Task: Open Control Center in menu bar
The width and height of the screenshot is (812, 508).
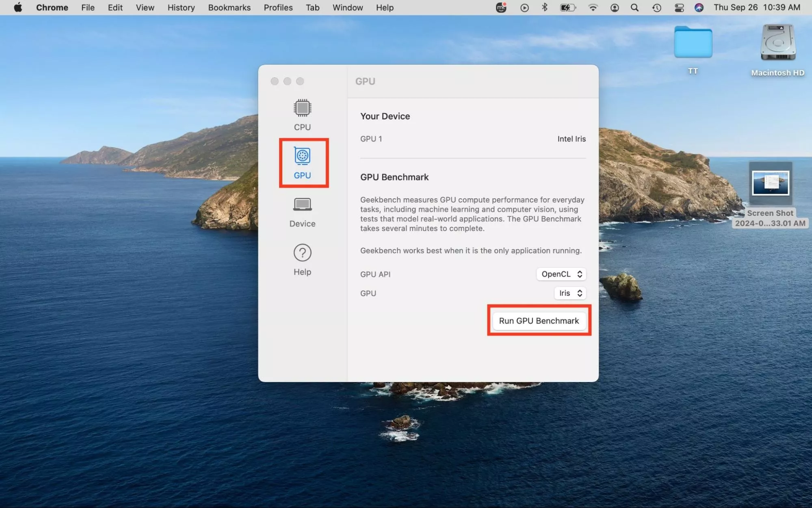Action: click(x=679, y=8)
